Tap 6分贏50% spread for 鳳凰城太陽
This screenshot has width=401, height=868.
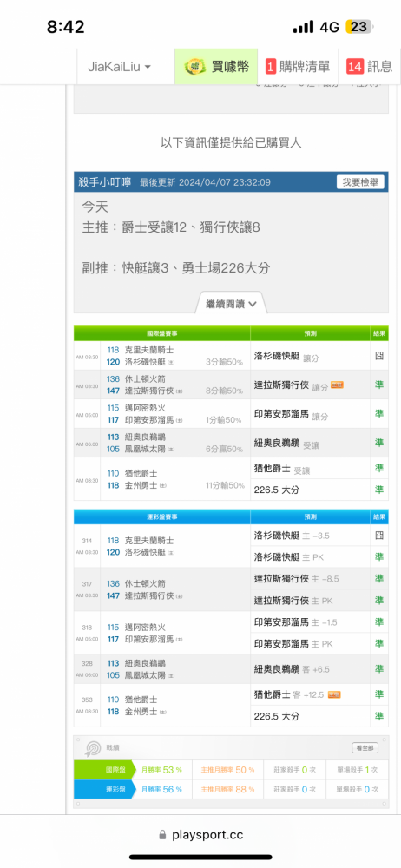[x=224, y=449]
